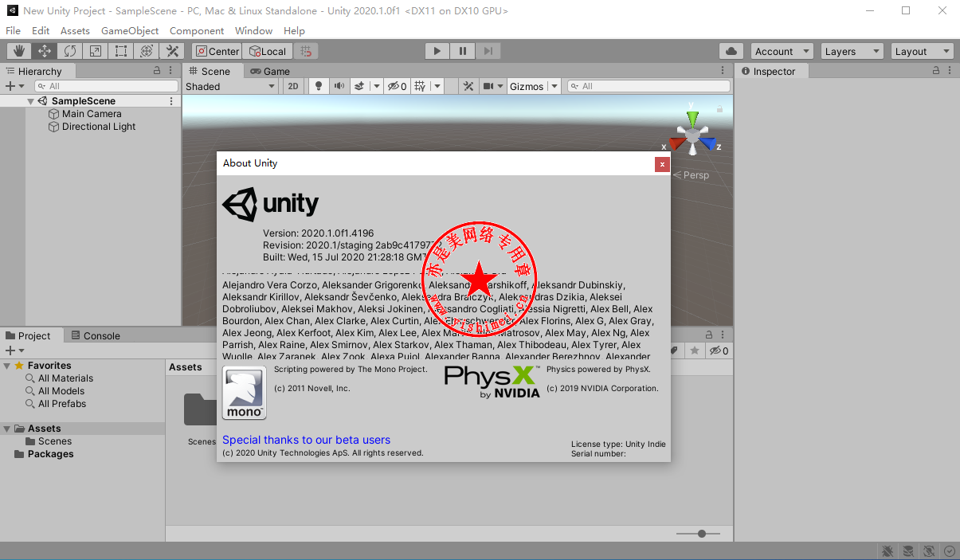Screen dimensions: 960x560
Task: Open the Gizmos dropdown arrow
Action: (x=554, y=86)
